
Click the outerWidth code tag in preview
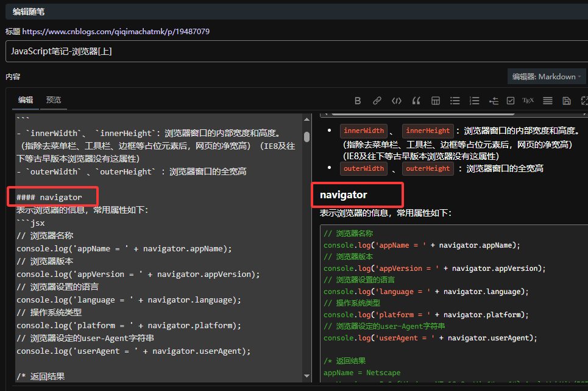pyautogui.click(x=364, y=168)
